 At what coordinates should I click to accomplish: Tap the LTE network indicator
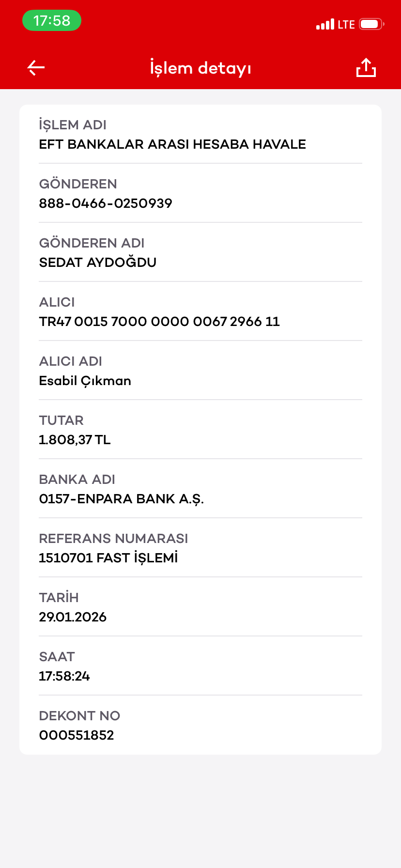346,24
